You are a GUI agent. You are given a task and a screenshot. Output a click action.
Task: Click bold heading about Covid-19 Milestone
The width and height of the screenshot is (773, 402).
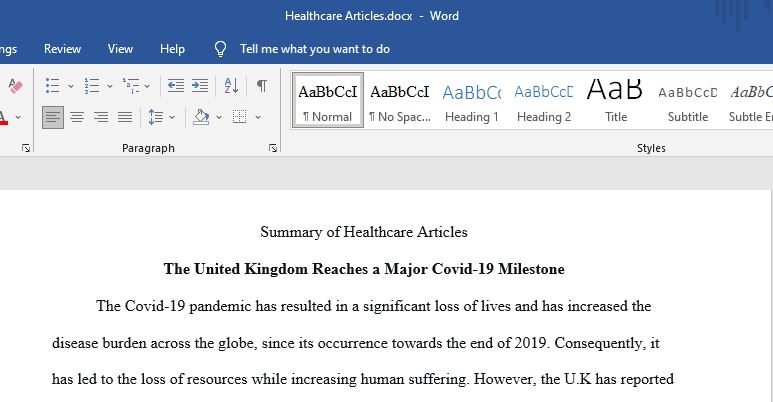pyautogui.click(x=364, y=269)
